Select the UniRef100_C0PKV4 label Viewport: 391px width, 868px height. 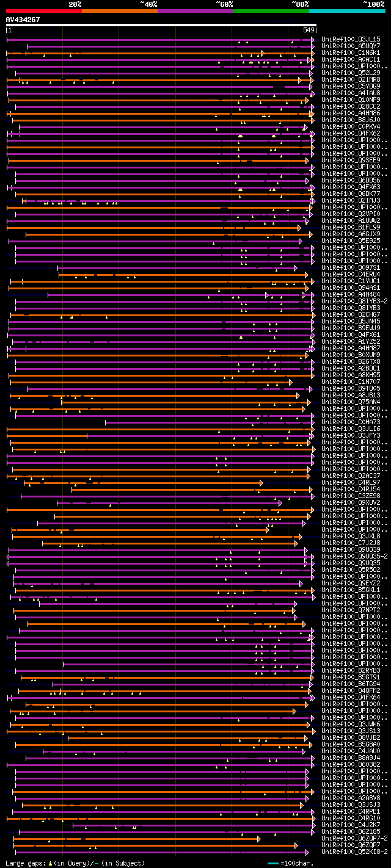point(351,126)
